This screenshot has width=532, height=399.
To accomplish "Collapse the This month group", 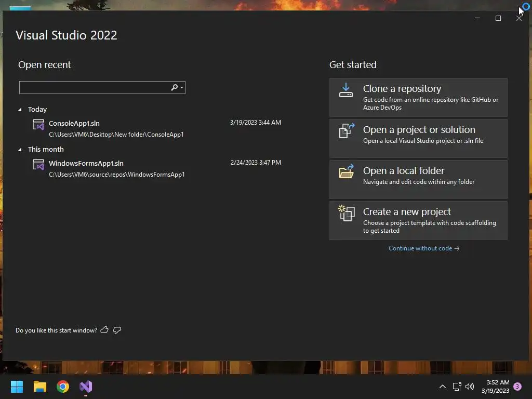I will click(20, 149).
